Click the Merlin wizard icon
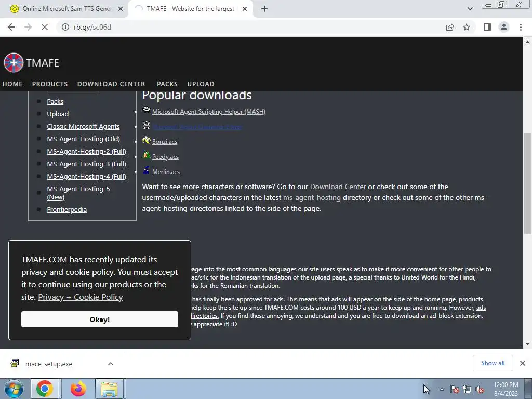532x399 pixels. (x=146, y=170)
